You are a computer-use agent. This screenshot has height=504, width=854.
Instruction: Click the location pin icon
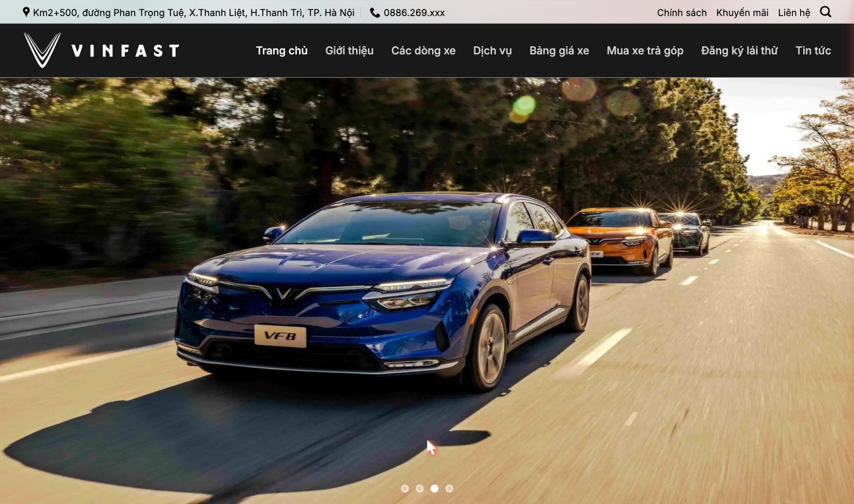click(26, 12)
